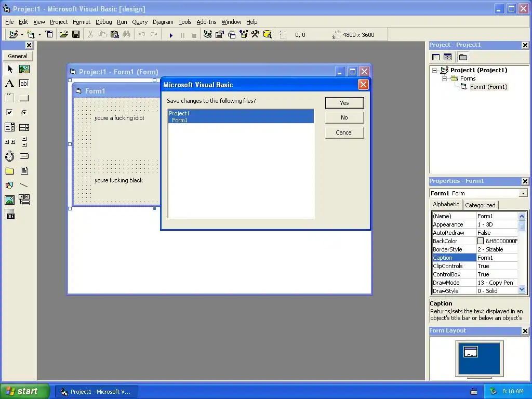The image size is (532, 399).
Task: Click the Paste toolbar icon
Action: point(115,35)
